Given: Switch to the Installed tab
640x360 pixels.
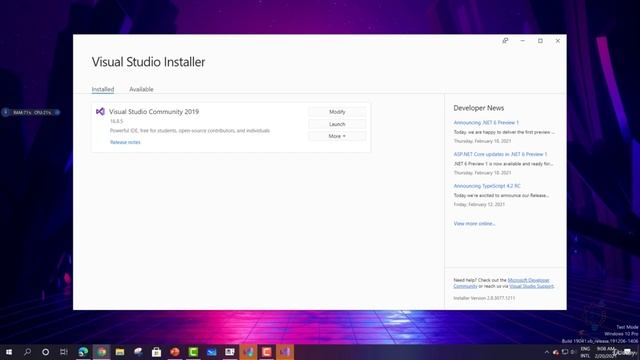Looking at the screenshot, I should [x=103, y=89].
